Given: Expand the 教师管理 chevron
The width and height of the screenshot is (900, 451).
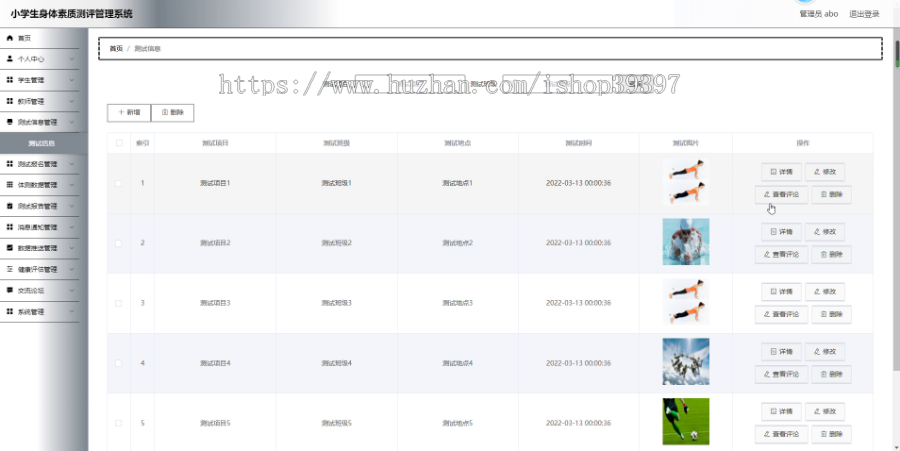Looking at the screenshot, I should (x=72, y=101).
